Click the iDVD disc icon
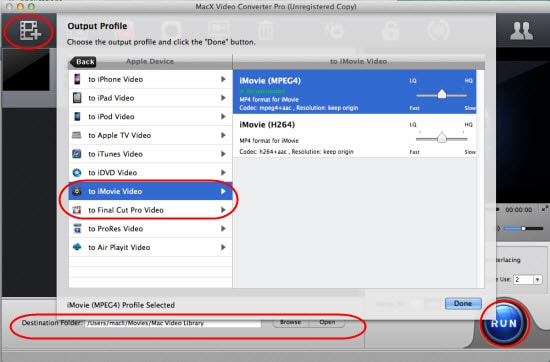This screenshot has width=550, height=362. pos(76,172)
